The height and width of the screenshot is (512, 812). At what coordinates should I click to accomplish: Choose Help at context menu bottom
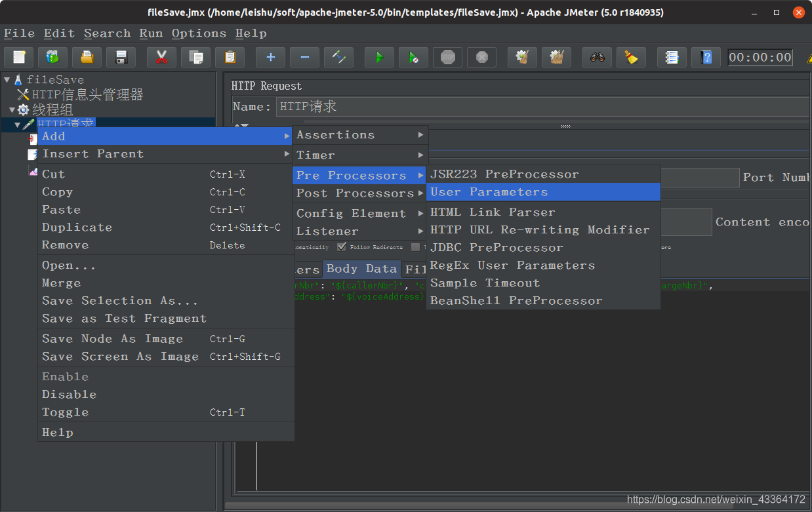pos(166,433)
